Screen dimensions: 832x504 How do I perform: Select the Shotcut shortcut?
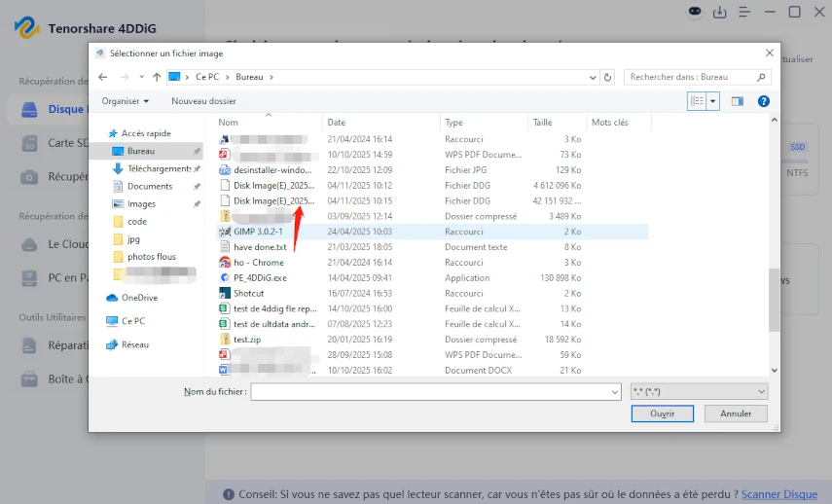coord(248,293)
